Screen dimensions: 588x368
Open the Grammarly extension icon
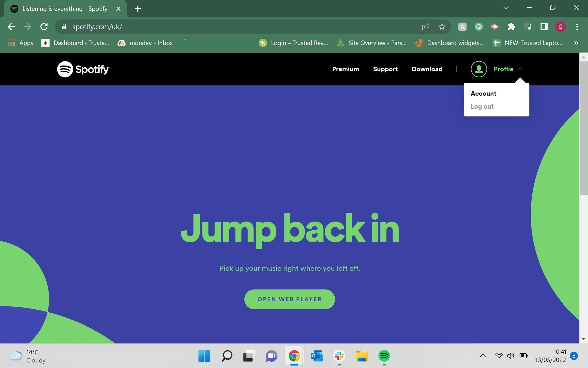[x=479, y=27]
